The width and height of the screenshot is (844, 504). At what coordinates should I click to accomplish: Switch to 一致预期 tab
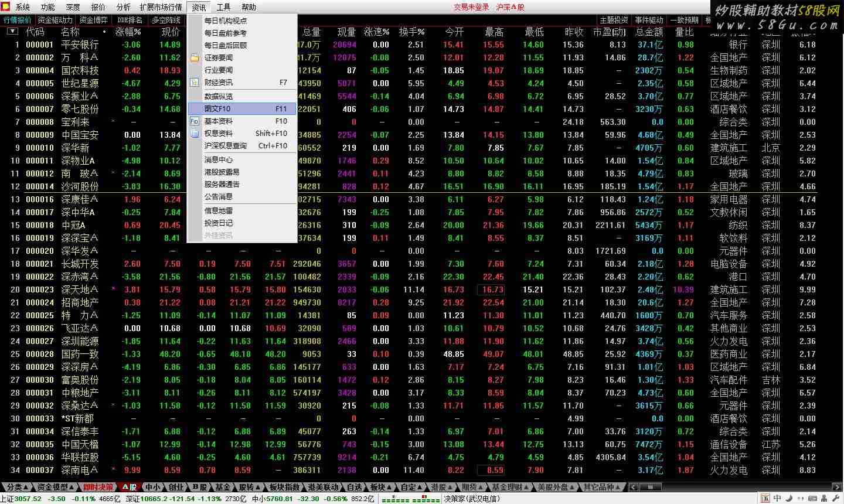pyautogui.click(x=685, y=20)
